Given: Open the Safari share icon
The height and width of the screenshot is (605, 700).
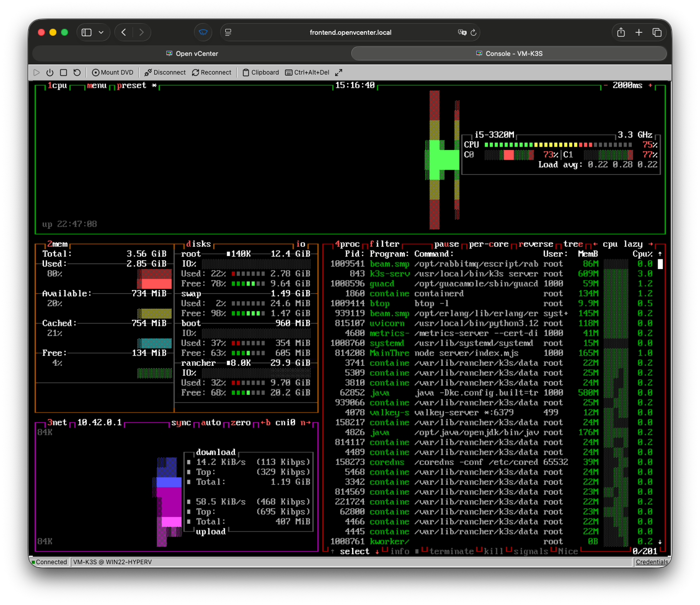Looking at the screenshot, I should (x=621, y=32).
